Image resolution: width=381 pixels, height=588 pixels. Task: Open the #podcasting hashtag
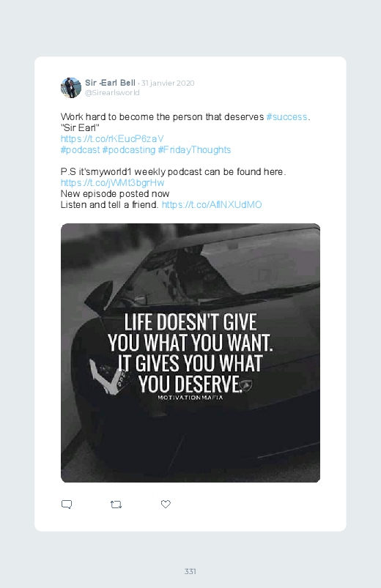coord(129,150)
